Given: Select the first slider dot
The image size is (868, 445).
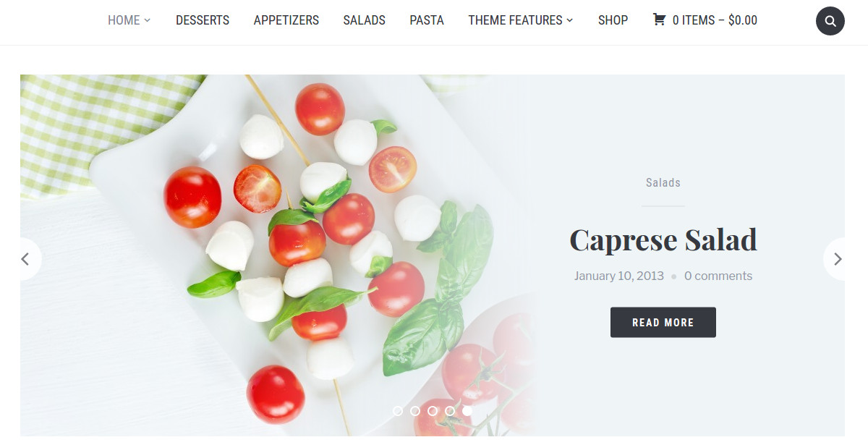Looking at the screenshot, I should coord(398,411).
